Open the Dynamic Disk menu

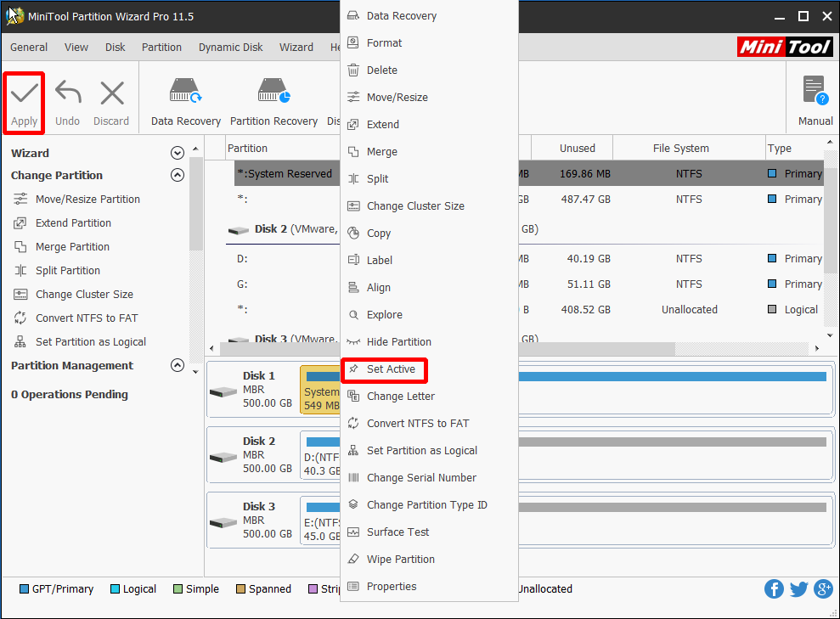pos(231,47)
